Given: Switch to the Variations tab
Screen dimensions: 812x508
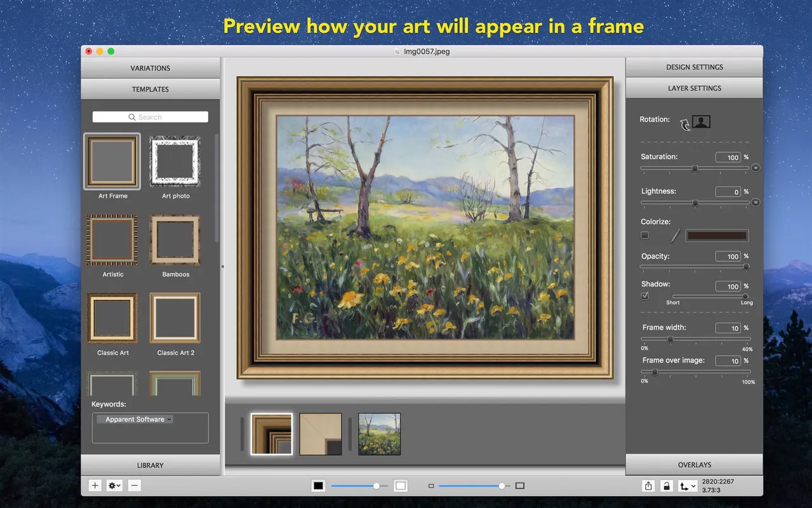Looking at the screenshot, I should 150,68.
